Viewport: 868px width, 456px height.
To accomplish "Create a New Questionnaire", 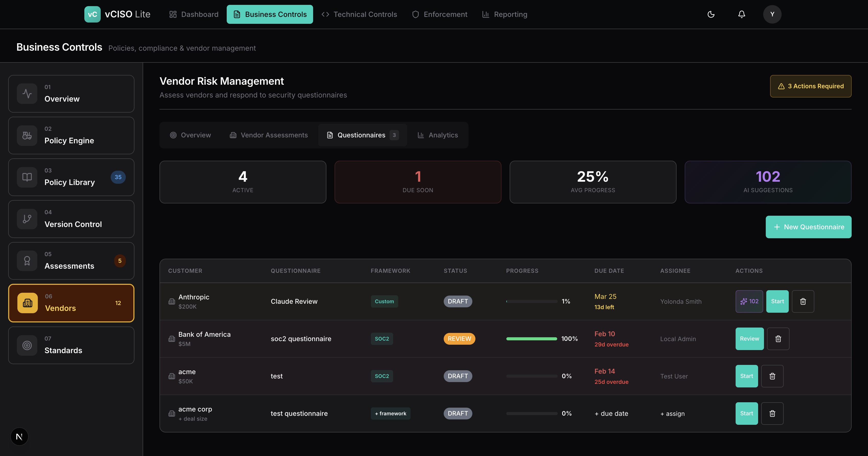I will pos(808,227).
